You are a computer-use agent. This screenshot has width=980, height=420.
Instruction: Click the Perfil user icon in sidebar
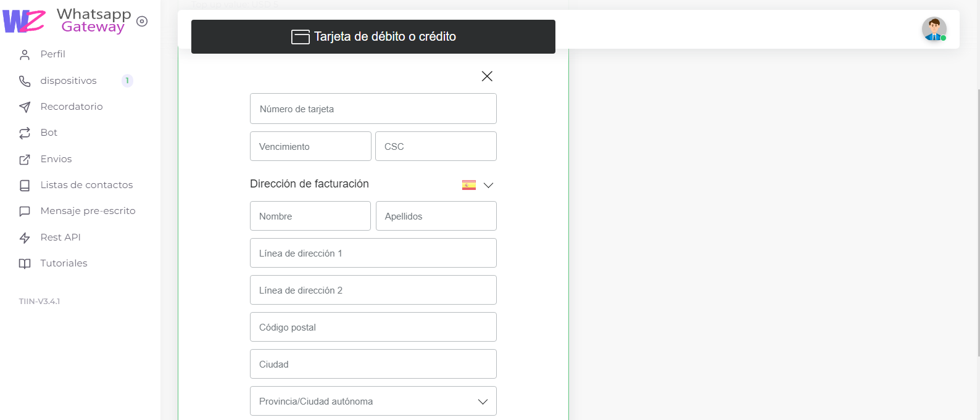click(25, 55)
